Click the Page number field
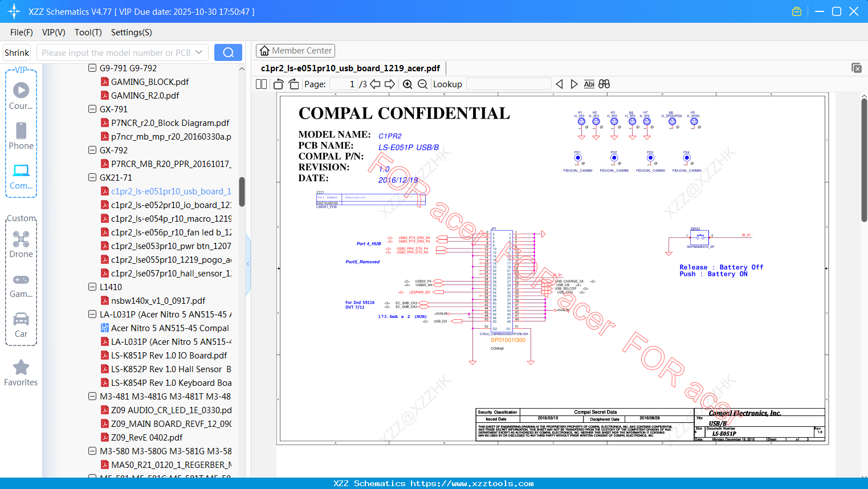 [343, 84]
